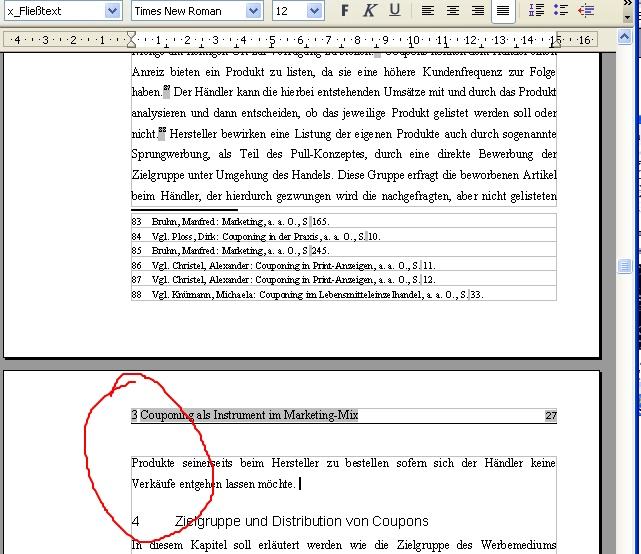Toggle the active justified alignment button
641x554 pixels.
(x=503, y=11)
